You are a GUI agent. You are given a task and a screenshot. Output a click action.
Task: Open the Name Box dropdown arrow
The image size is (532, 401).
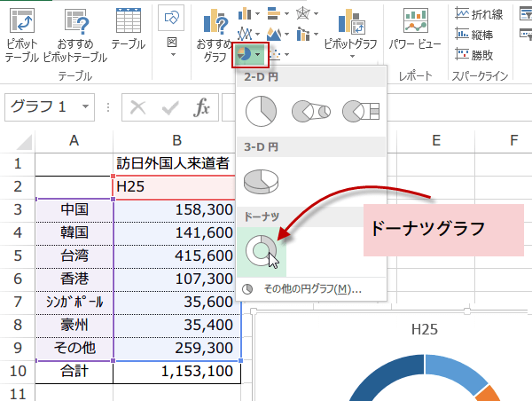pos(86,107)
